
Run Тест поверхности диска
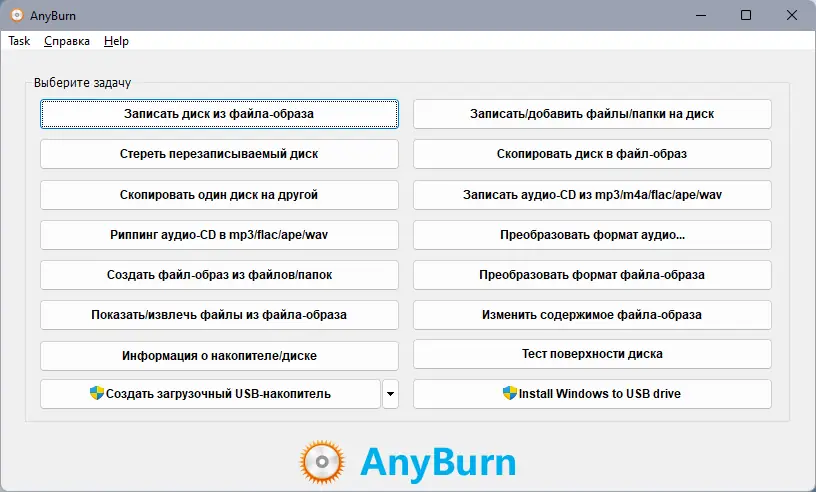(592, 354)
